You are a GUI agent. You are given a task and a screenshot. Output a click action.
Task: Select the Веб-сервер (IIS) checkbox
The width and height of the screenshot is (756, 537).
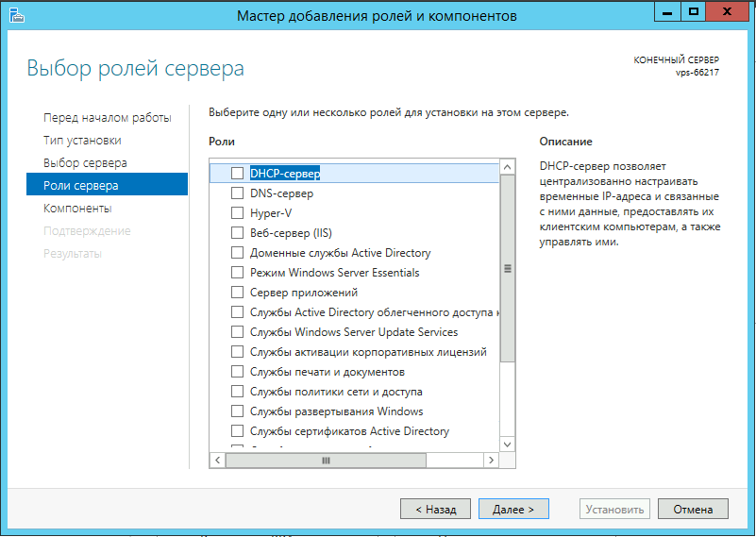pos(237,233)
